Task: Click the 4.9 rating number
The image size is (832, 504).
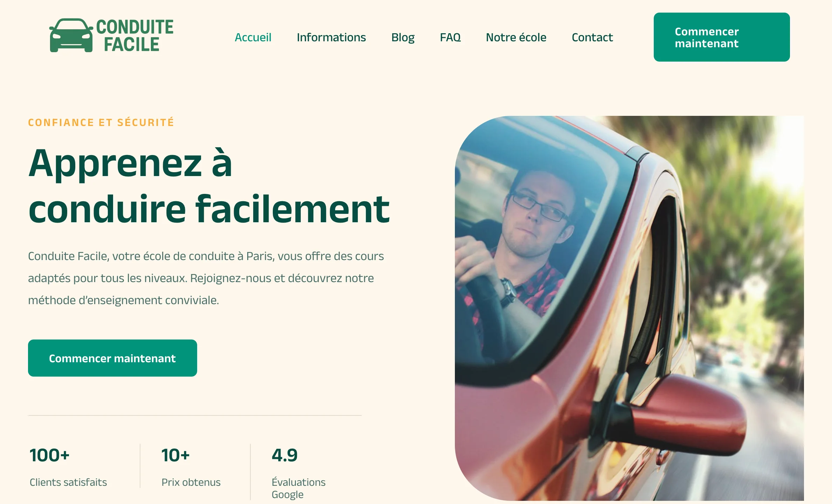Action: tap(285, 455)
